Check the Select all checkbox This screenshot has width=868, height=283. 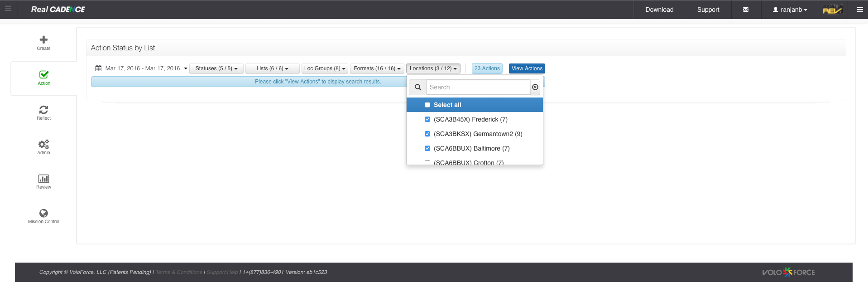tap(427, 105)
